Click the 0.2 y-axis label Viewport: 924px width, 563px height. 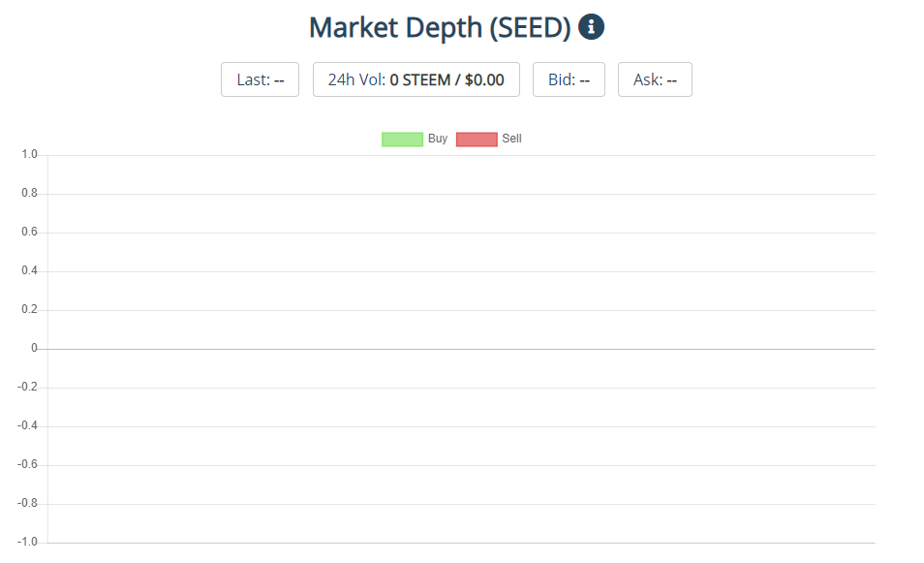(29, 309)
